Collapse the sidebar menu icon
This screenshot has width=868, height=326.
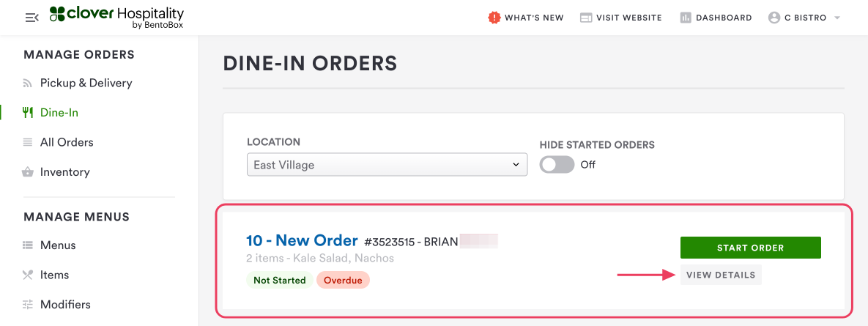tap(31, 18)
